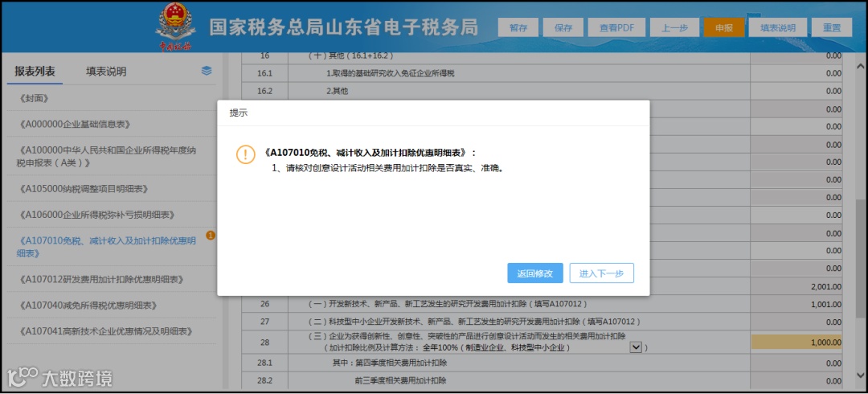Click the orange 申报 button

pos(723,27)
